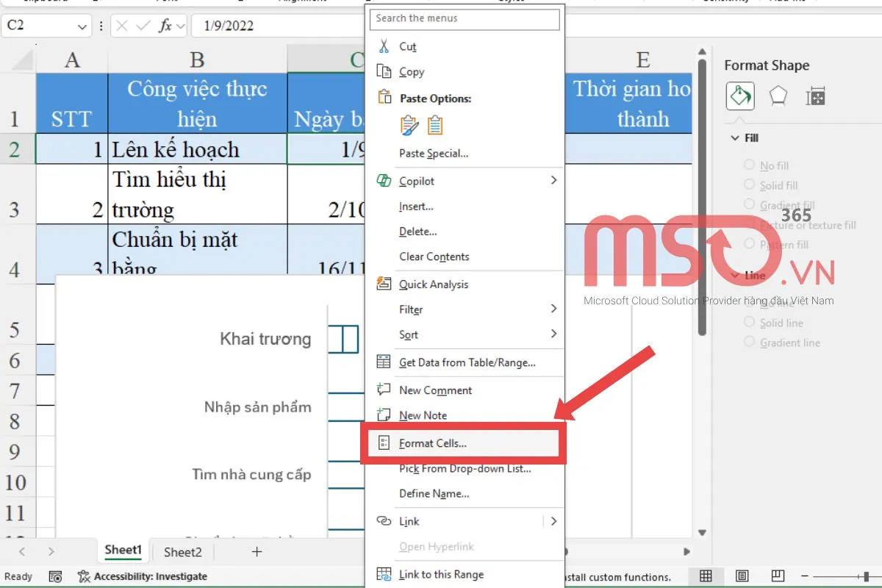Select the No fill option

(747, 165)
